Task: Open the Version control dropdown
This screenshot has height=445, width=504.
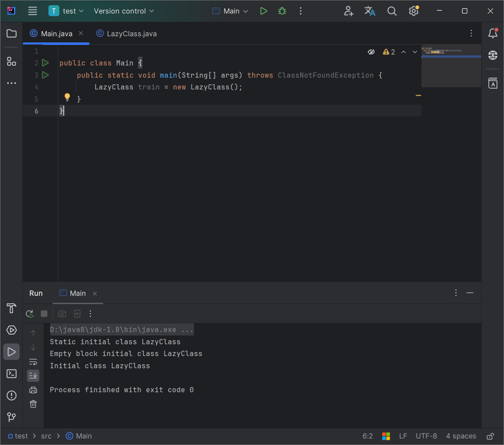Action: point(124,11)
